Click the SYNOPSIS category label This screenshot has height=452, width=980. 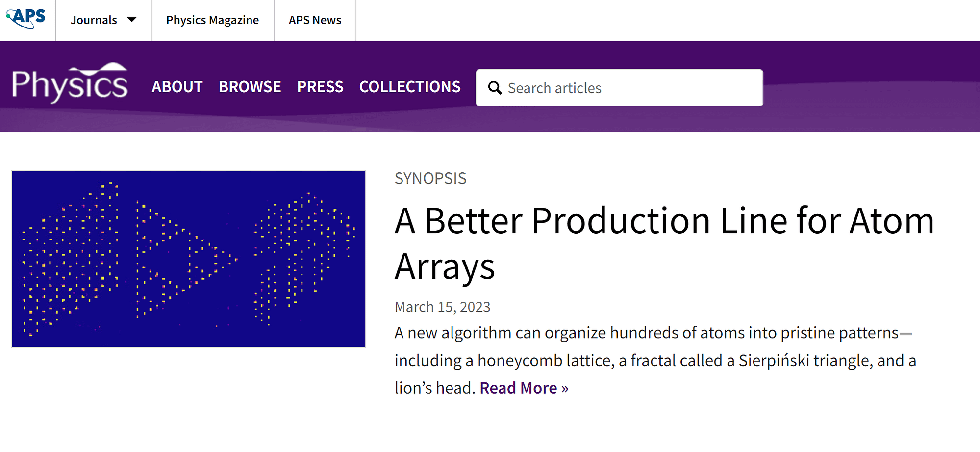click(430, 178)
